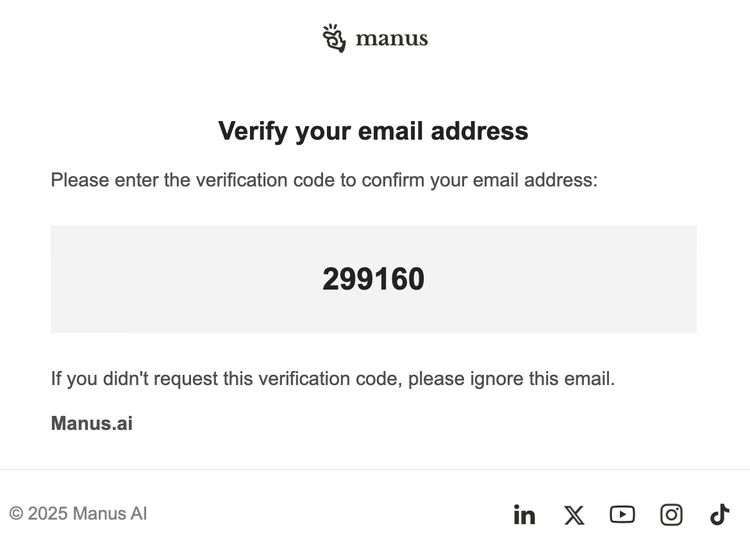The width and height of the screenshot is (750, 551).
Task: Click the "Please enter the verification code" line
Action: (324, 181)
